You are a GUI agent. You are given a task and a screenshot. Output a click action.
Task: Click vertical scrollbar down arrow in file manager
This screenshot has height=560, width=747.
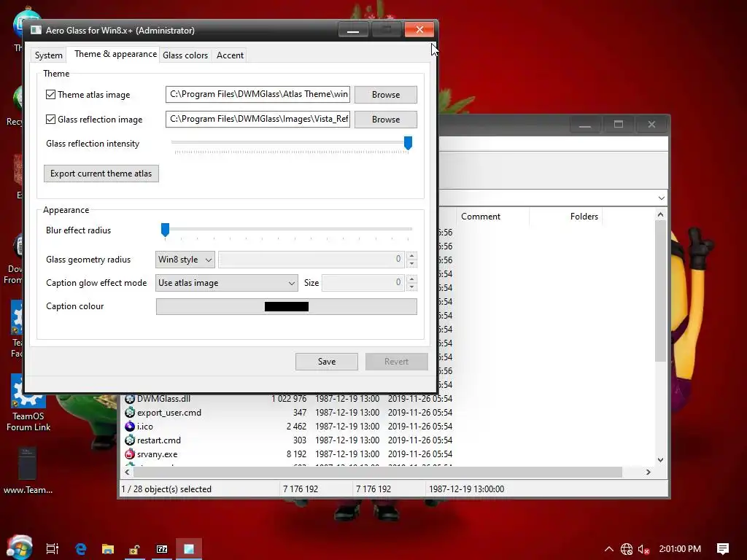click(x=660, y=460)
